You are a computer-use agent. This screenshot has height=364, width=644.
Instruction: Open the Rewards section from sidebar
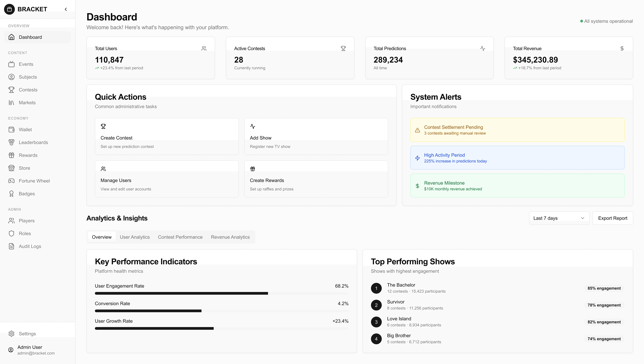pos(28,155)
